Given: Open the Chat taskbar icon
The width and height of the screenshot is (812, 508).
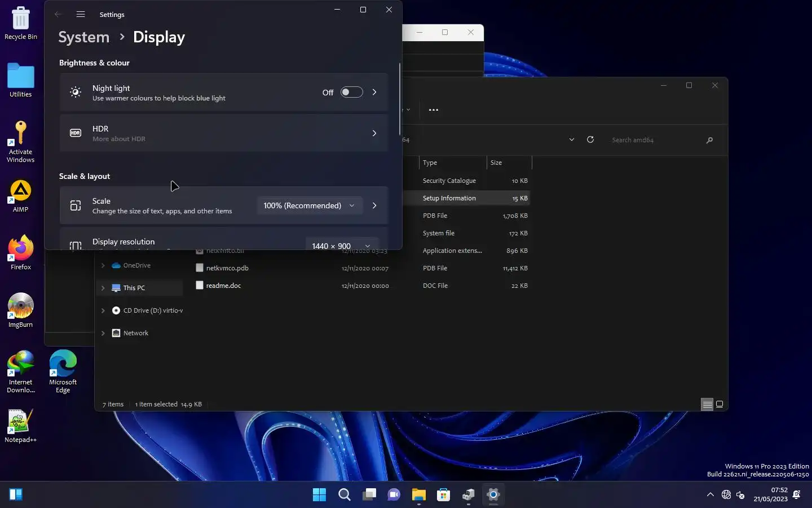Looking at the screenshot, I should [394, 494].
